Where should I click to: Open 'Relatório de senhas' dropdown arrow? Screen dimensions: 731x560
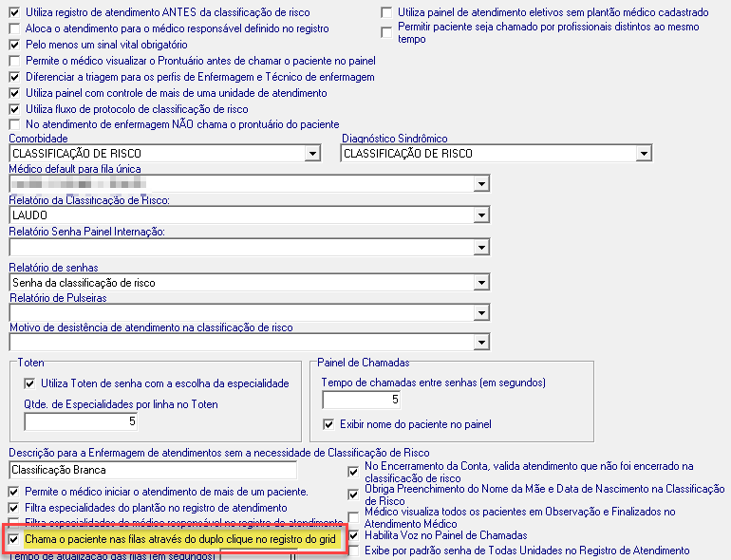point(481,283)
